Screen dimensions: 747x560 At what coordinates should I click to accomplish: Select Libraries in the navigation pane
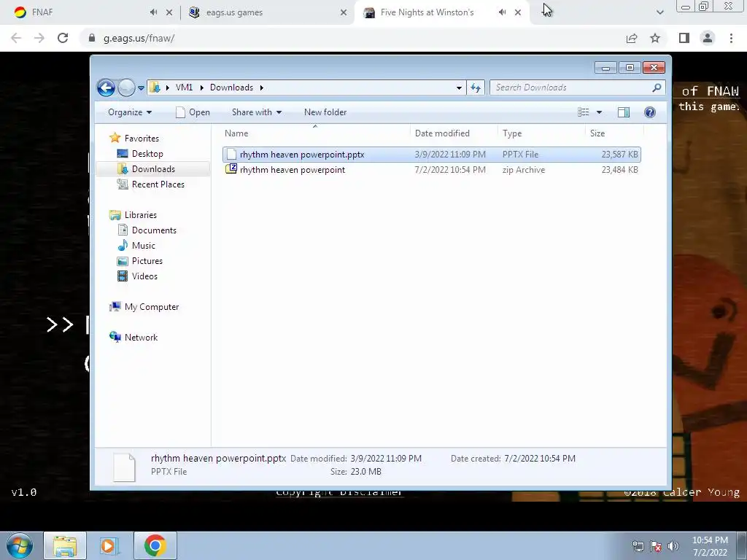(141, 215)
